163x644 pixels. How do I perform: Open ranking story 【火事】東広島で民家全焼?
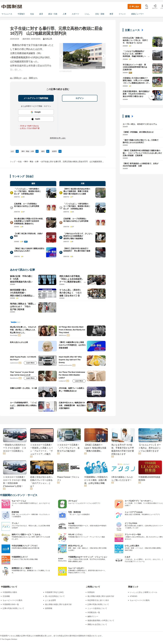[28, 235]
